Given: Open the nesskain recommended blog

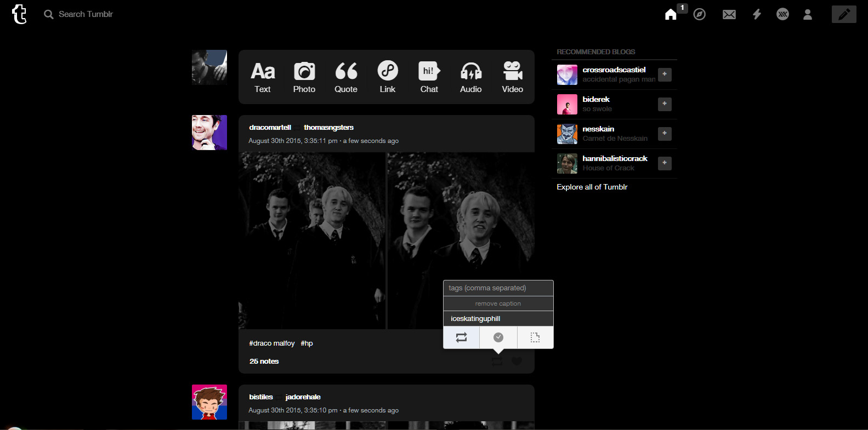Looking at the screenshot, I should click(x=598, y=129).
